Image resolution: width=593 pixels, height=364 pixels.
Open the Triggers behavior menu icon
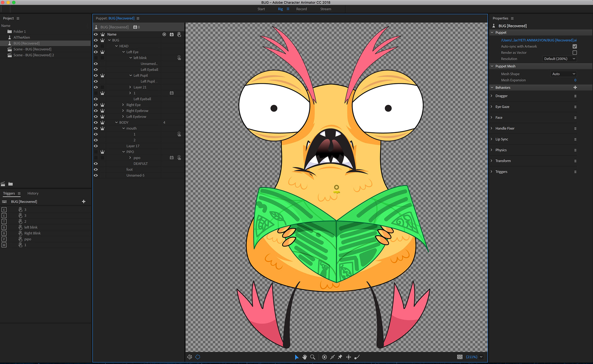(575, 172)
